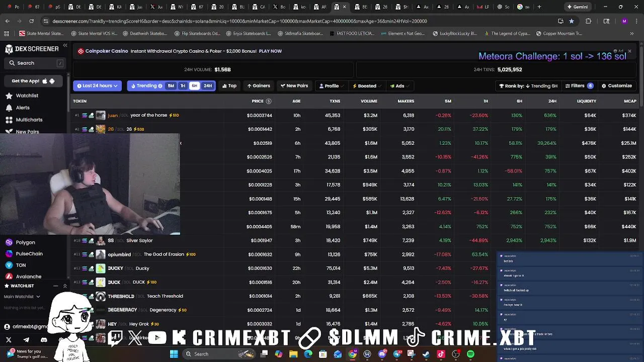644x362 pixels.
Task: Bookmark star icon in the address bar
Action: (572, 21)
